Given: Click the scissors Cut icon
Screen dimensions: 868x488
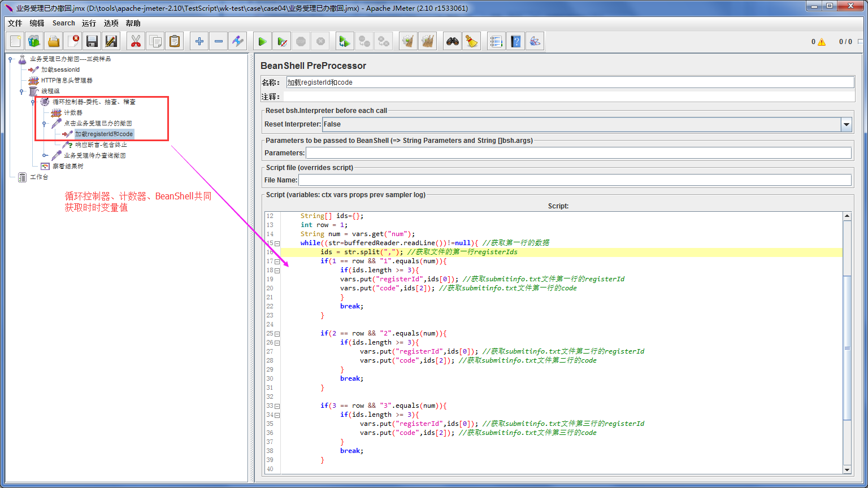Looking at the screenshot, I should (x=136, y=41).
